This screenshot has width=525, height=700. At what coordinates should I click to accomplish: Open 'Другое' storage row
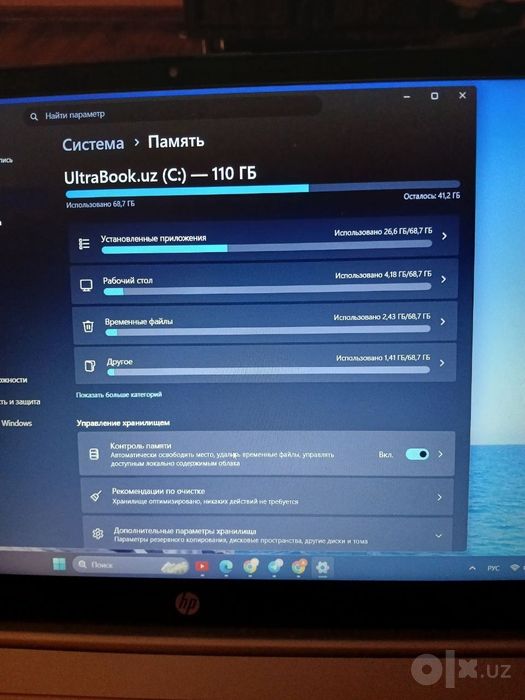point(266,363)
